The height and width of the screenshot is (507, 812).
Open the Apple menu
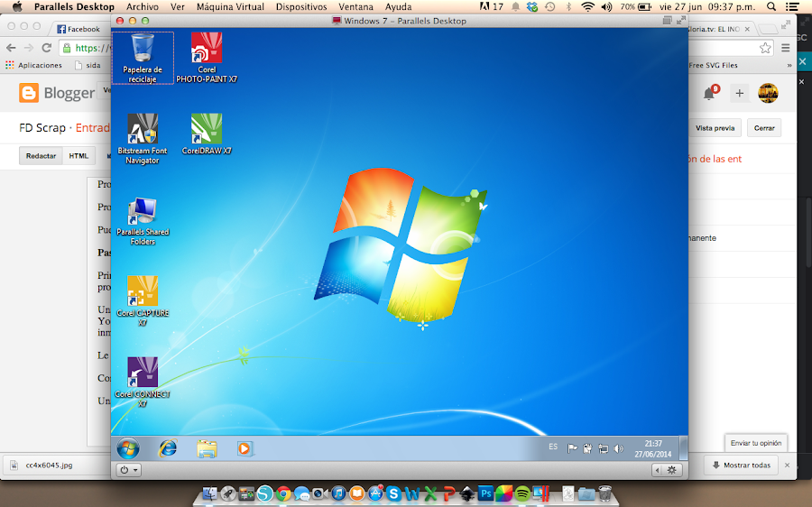17,6
